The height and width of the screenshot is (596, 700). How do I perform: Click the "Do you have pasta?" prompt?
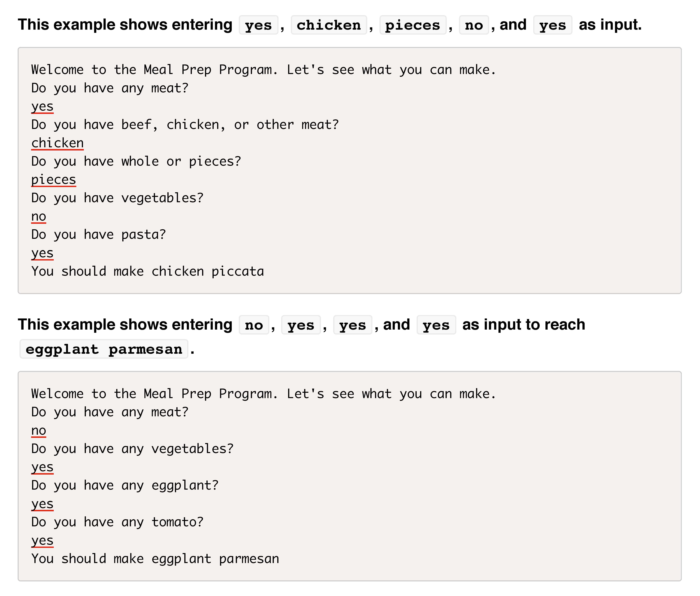[x=99, y=234]
